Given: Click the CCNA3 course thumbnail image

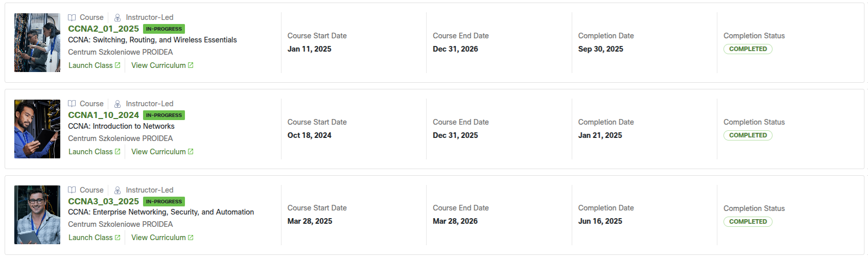Looking at the screenshot, I should (x=37, y=215).
